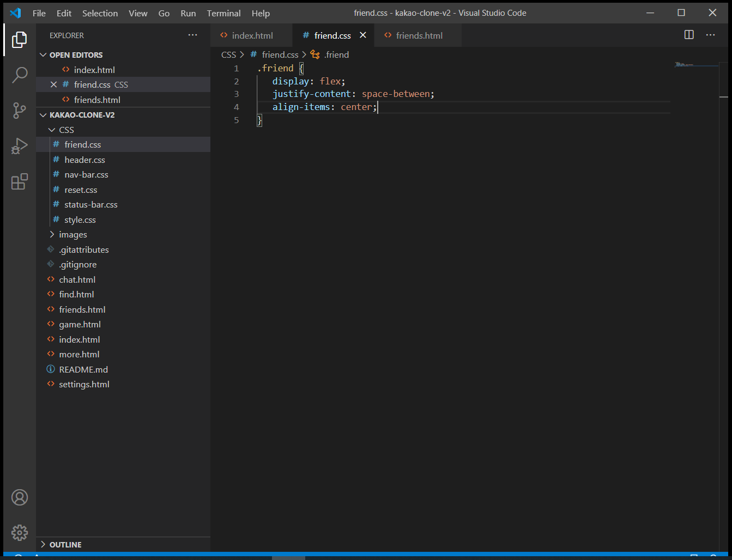Image resolution: width=732 pixels, height=560 pixels.
Task: Click line number 5 in the gutter
Action: [237, 120]
